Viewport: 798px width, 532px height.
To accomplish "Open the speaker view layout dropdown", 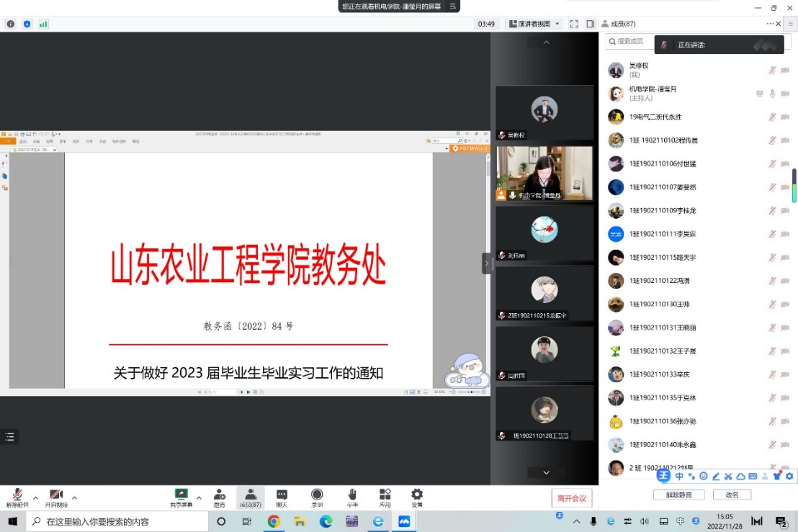I will 534,24.
